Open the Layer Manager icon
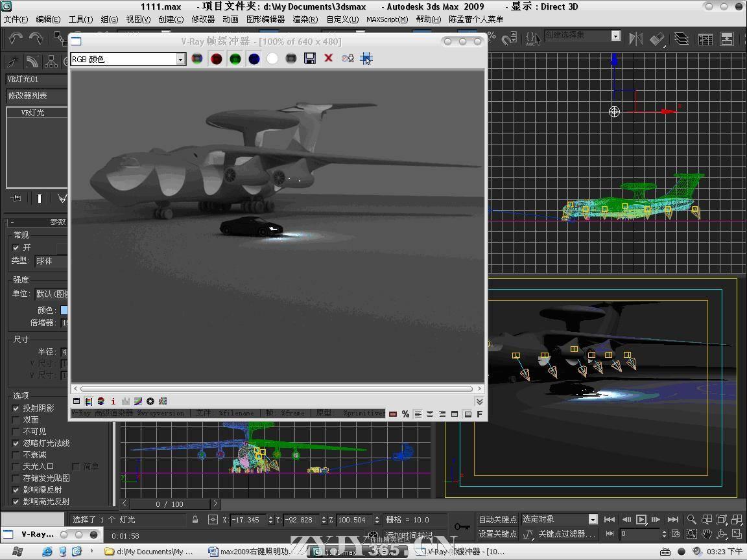The image size is (747, 560). tap(682, 39)
